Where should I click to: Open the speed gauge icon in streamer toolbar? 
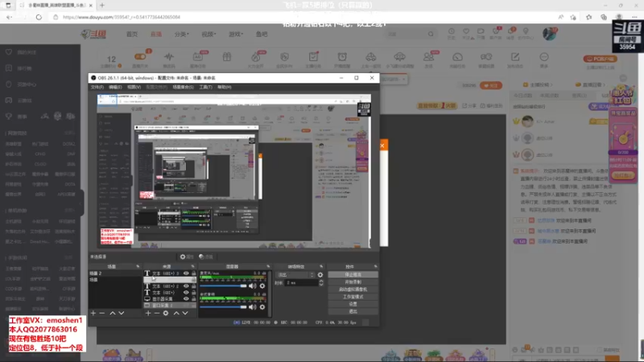[x=457, y=57]
